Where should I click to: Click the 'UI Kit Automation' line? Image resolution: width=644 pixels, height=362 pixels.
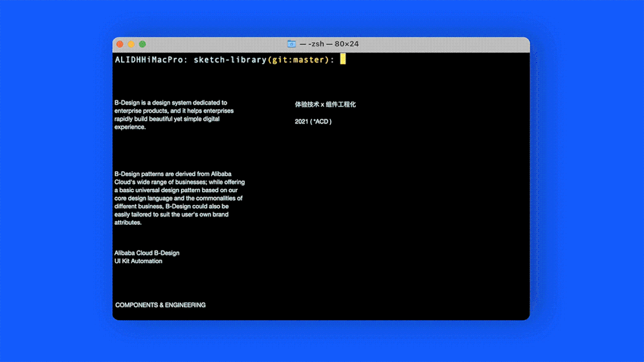coord(138,261)
